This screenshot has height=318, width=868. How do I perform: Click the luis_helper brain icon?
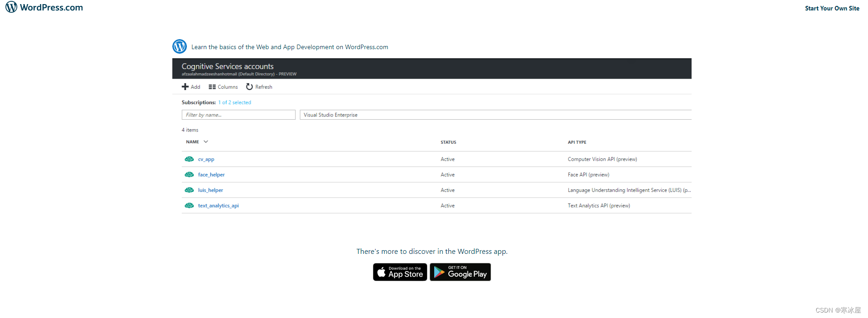189,190
